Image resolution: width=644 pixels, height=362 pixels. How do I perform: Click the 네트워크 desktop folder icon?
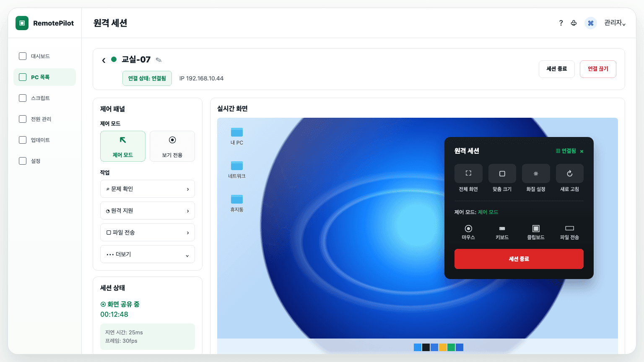point(237,165)
